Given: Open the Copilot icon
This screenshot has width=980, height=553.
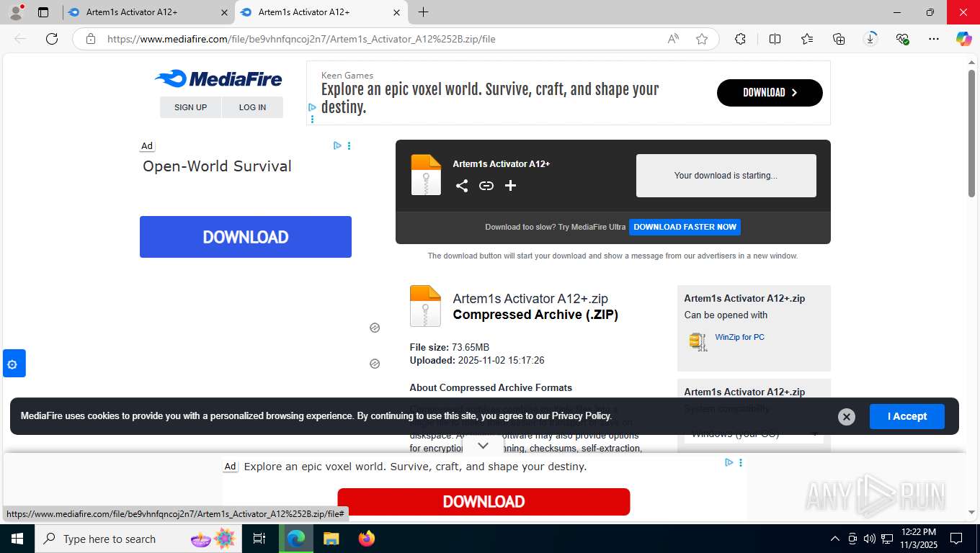Looking at the screenshot, I should click(x=963, y=39).
